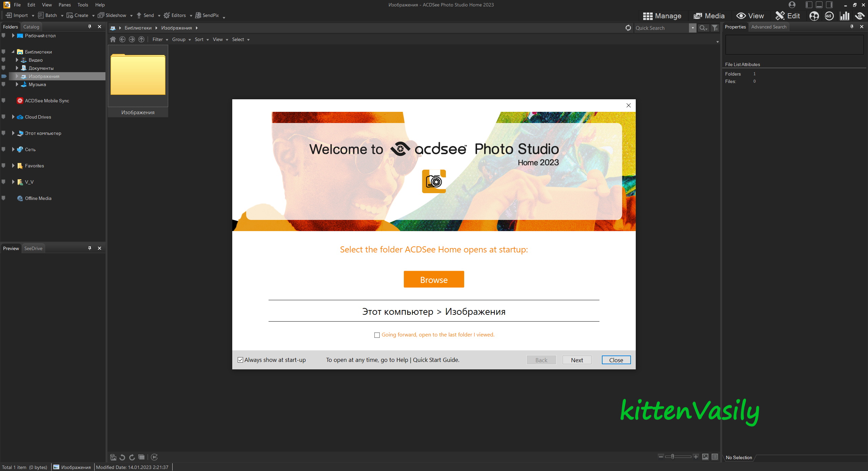Click the Quick Search magnifier options icon
This screenshot has width=868, height=471.
coord(704,28)
